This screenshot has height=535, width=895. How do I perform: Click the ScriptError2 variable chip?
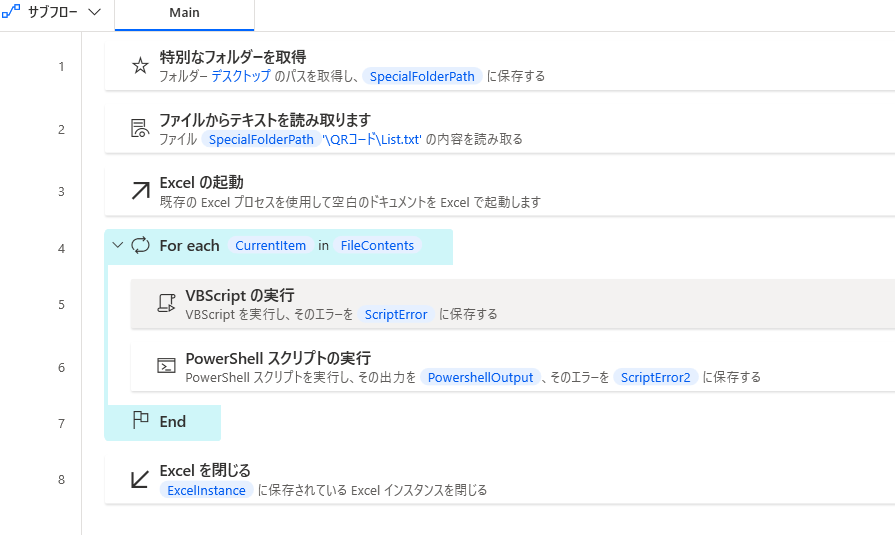(656, 377)
